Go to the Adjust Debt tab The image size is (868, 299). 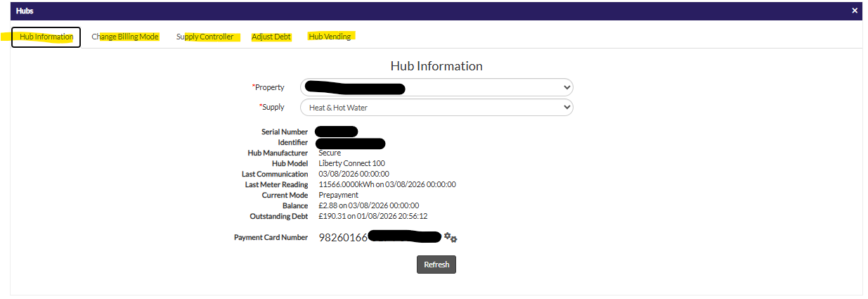click(x=271, y=37)
